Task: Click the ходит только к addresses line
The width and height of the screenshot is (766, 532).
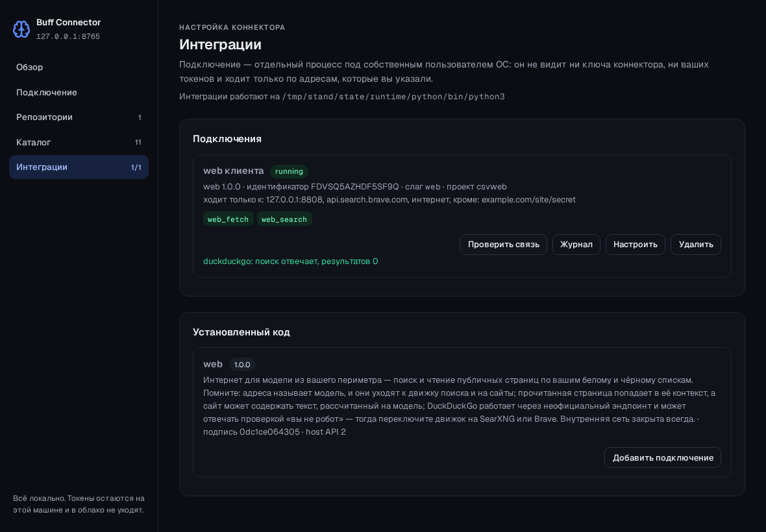Action: [389, 200]
